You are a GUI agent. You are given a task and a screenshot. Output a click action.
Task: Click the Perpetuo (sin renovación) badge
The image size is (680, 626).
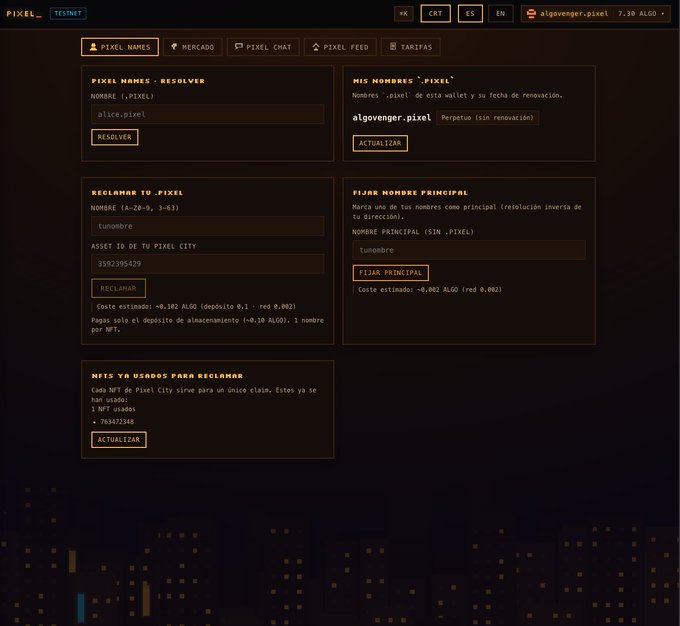487,118
